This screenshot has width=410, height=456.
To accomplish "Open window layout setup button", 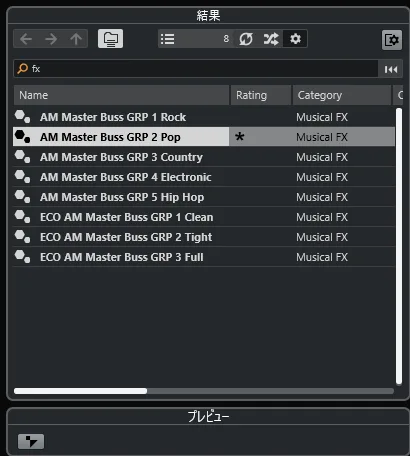I will point(392,40).
